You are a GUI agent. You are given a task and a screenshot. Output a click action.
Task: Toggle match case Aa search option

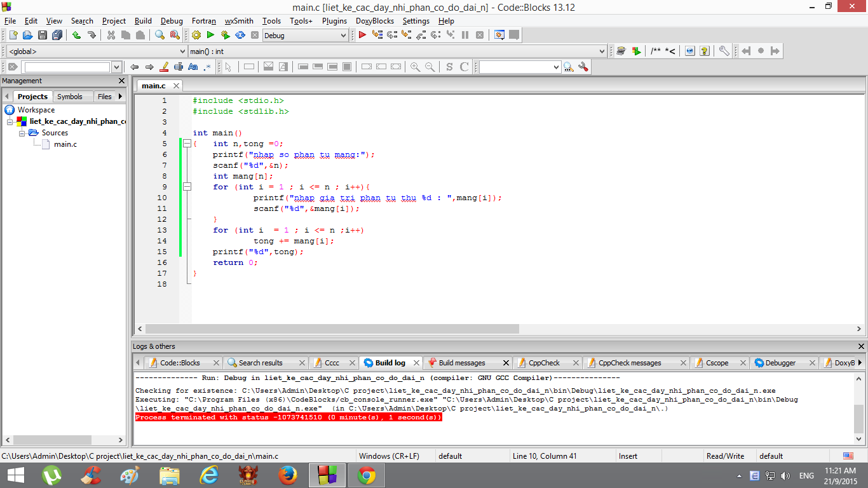(193, 67)
